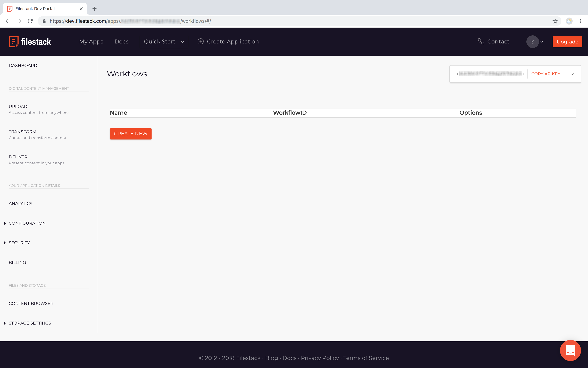Reload the page with refresh icon
Image resolution: width=588 pixels, height=368 pixels.
click(30, 21)
